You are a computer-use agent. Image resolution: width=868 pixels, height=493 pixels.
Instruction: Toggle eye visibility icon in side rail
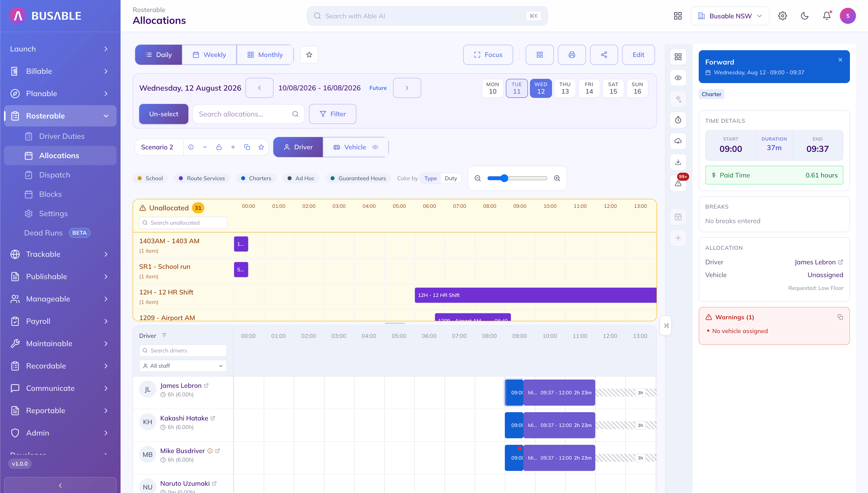[x=678, y=78]
